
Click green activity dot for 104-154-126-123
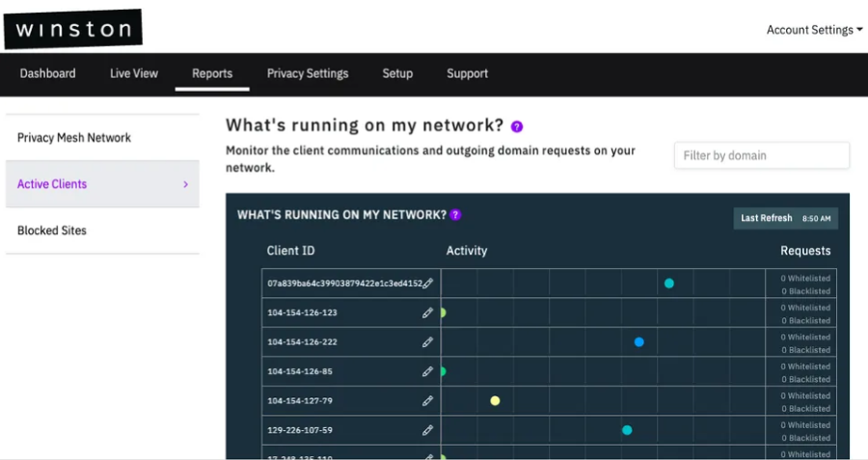[x=444, y=312]
